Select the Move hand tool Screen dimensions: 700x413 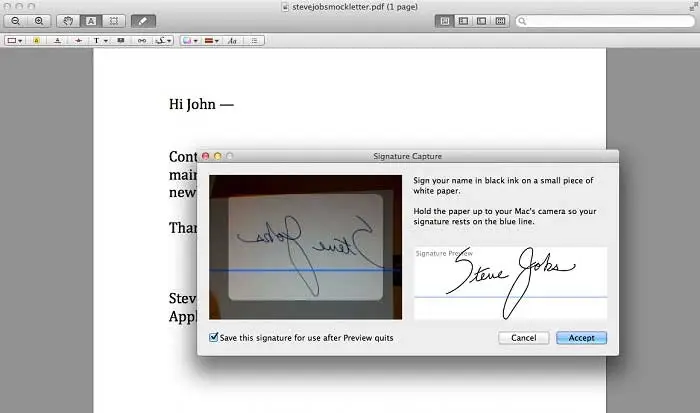pyautogui.click(x=68, y=21)
